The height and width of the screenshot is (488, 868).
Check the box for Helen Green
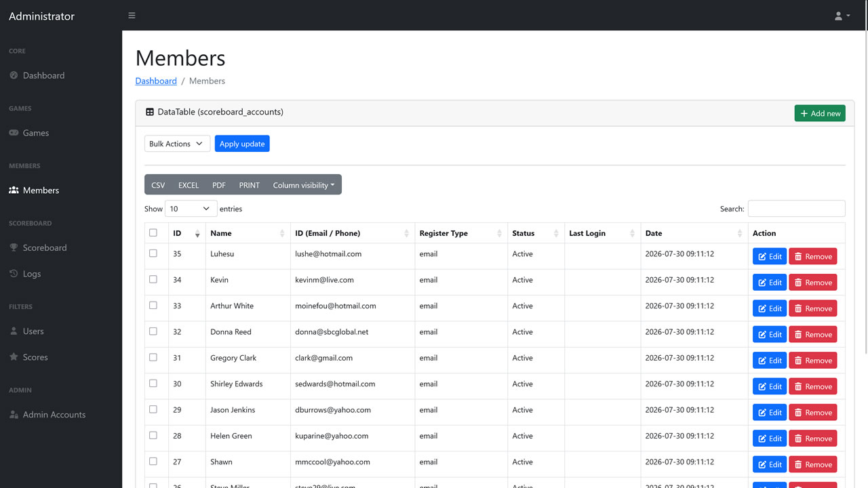[153, 435]
